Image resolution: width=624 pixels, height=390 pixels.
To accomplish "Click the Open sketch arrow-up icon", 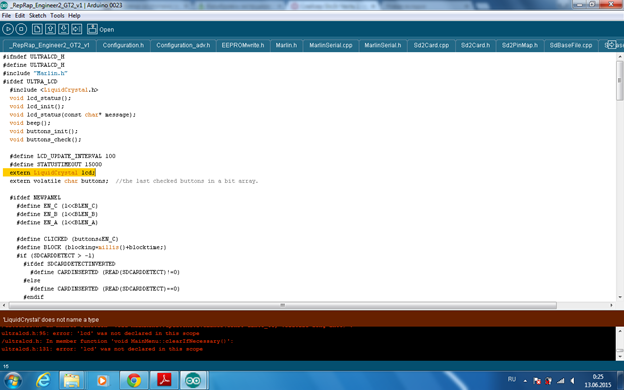I will click(x=50, y=29).
